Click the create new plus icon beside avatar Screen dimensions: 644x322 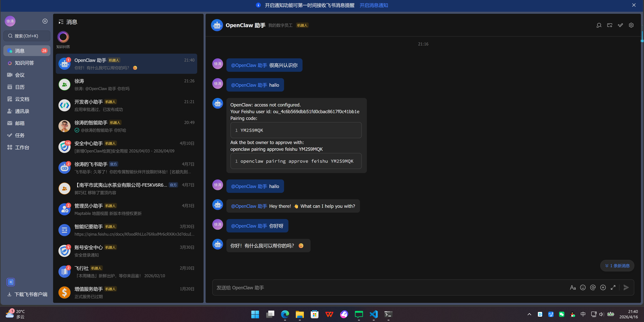coord(45,21)
